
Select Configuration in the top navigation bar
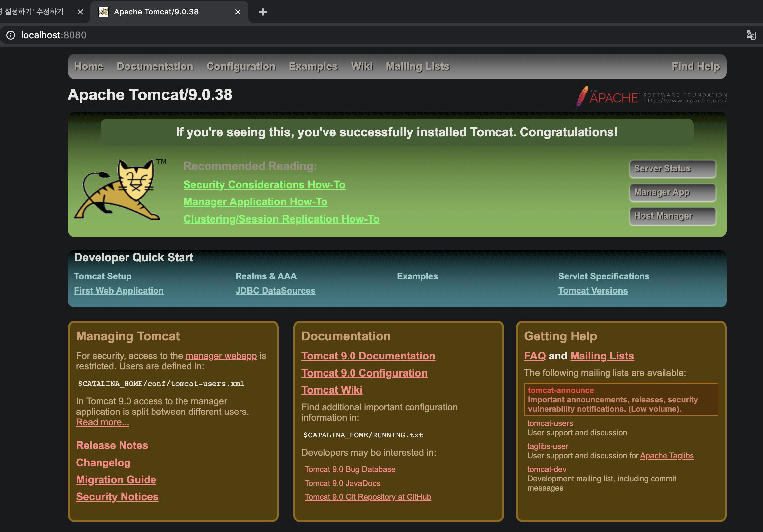pyautogui.click(x=241, y=66)
